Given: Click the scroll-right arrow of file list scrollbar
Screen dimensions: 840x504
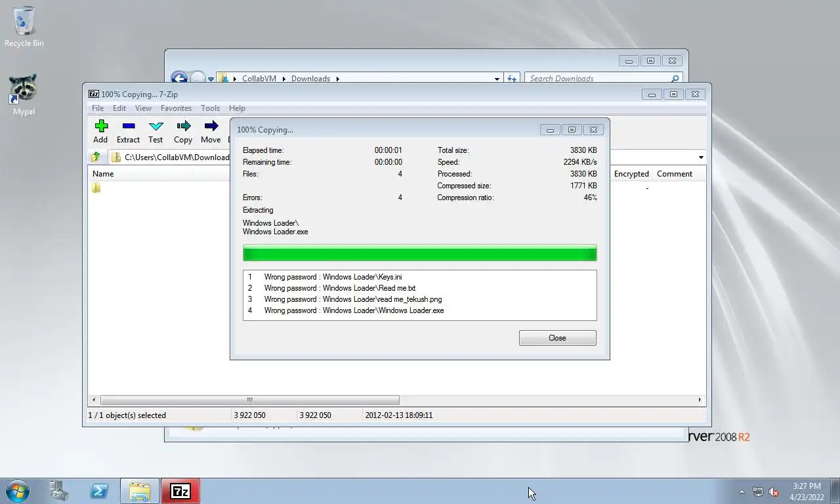Looking at the screenshot, I should 700,400.
